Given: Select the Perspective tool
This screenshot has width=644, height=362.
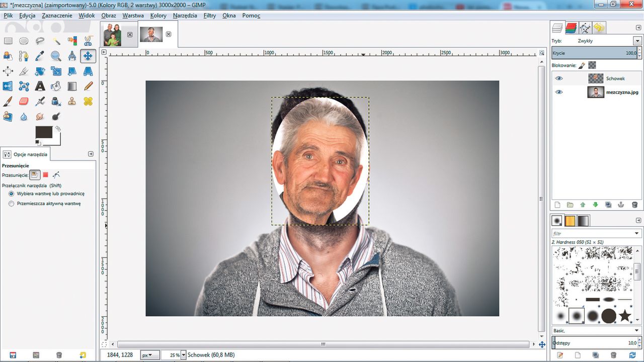Looking at the screenshot, I should pos(88,71).
